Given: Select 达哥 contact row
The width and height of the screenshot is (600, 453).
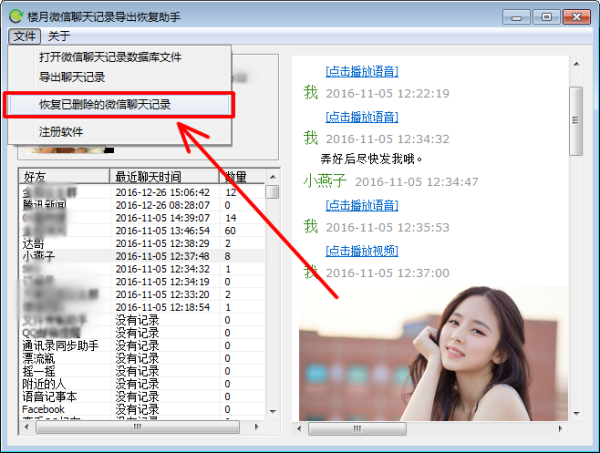Looking at the screenshot, I should (x=34, y=243).
